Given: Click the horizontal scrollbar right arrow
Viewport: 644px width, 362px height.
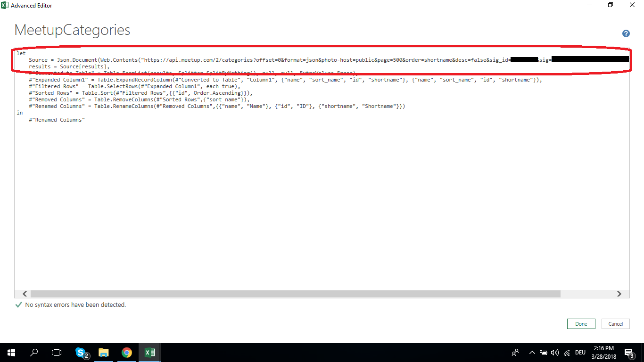Looking at the screenshot, I should pyautogui.click(x=619, y=294).
